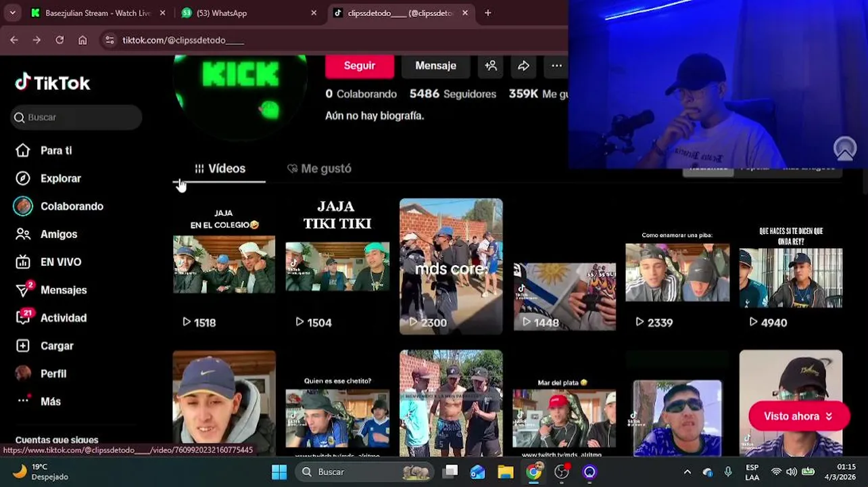The width and height of the screenshot is (868, 487).
Task: Open Chrome from the taskbar
Action: (534, 472)
